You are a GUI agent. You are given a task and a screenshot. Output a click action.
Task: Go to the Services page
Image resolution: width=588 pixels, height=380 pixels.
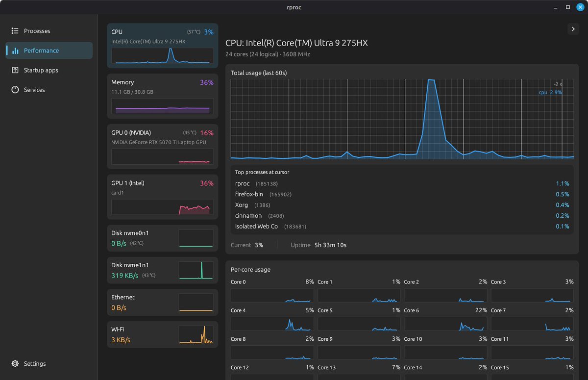click(x=49, y=90)
